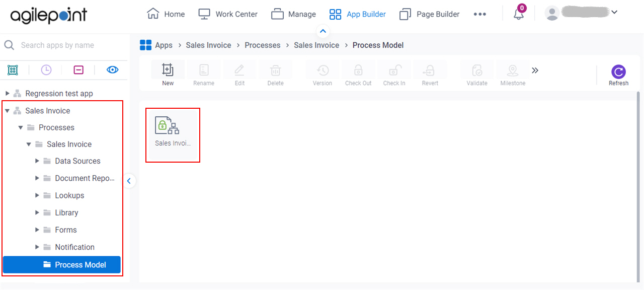This screenshot has width=644, height=290.
Task: Collapse the left sidebar panel arrow
Action: [x=129, y=181]
